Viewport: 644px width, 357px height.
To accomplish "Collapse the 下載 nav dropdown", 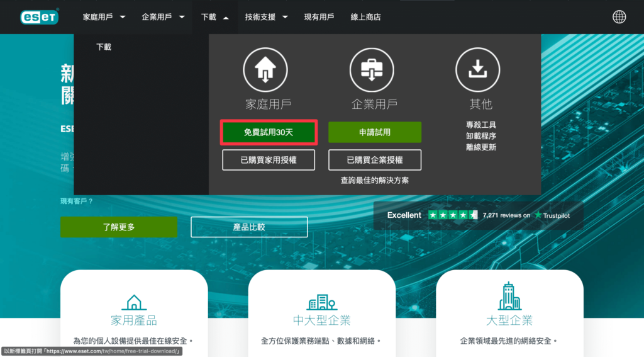I will [215, 17].
